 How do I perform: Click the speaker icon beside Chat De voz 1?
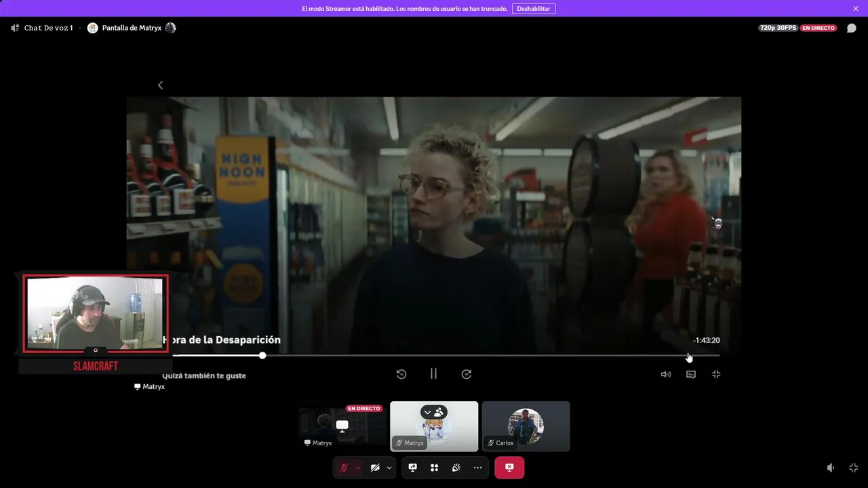coord(15,28)
